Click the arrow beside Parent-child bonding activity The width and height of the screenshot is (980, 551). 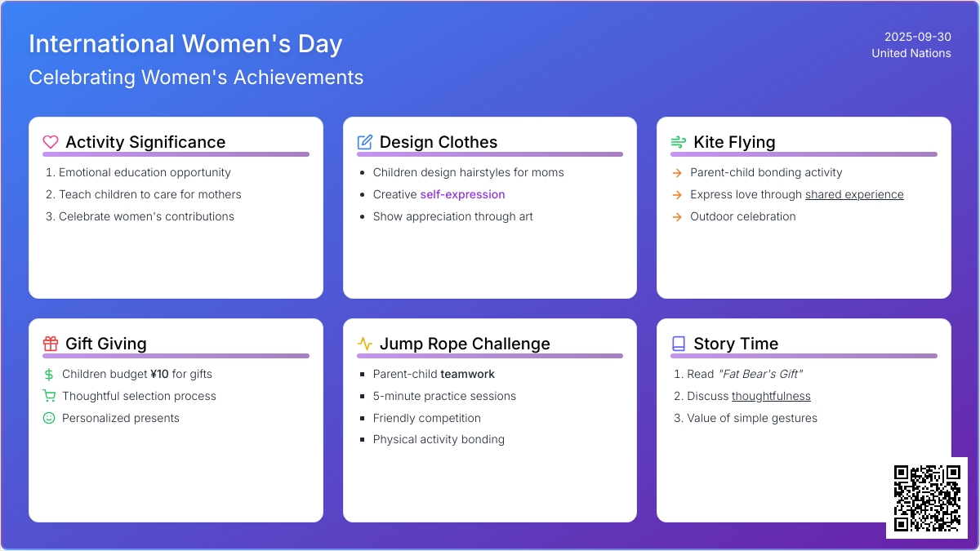coord(677,172)
